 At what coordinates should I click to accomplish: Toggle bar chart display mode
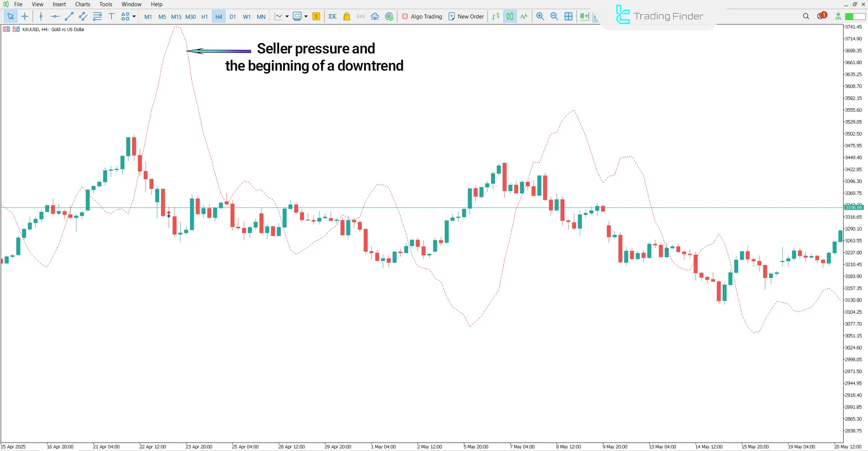pos(495,16)
